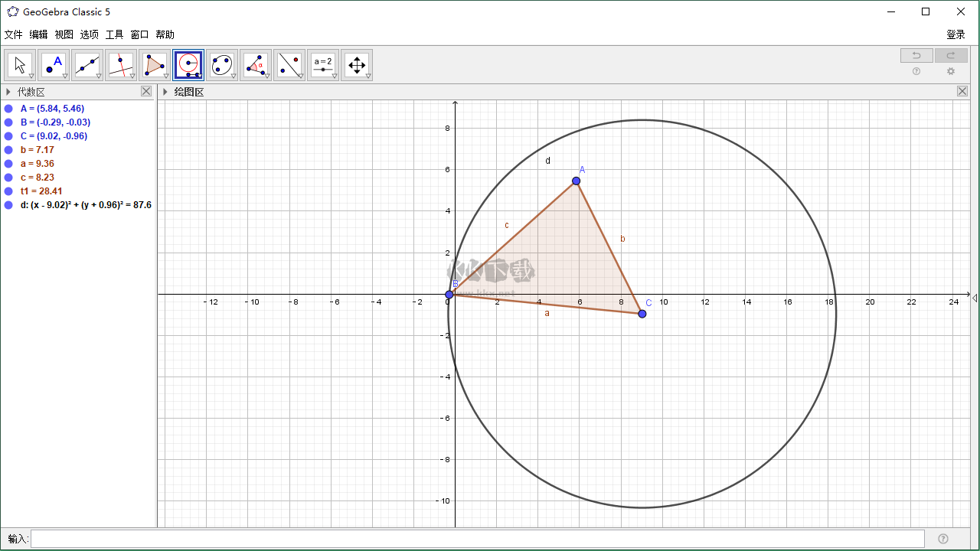Hide point A by clicking its blue dot
980x551 pixels.
coord(8,108)
